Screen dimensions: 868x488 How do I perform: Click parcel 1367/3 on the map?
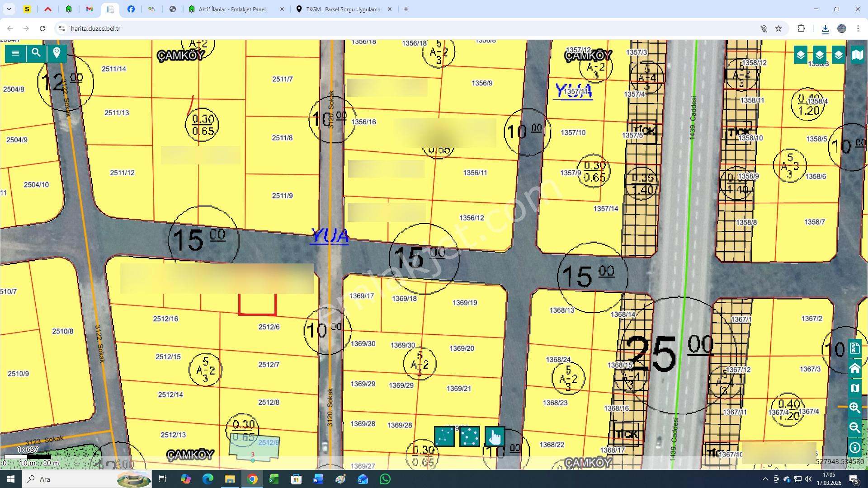(x=810, y=369)
